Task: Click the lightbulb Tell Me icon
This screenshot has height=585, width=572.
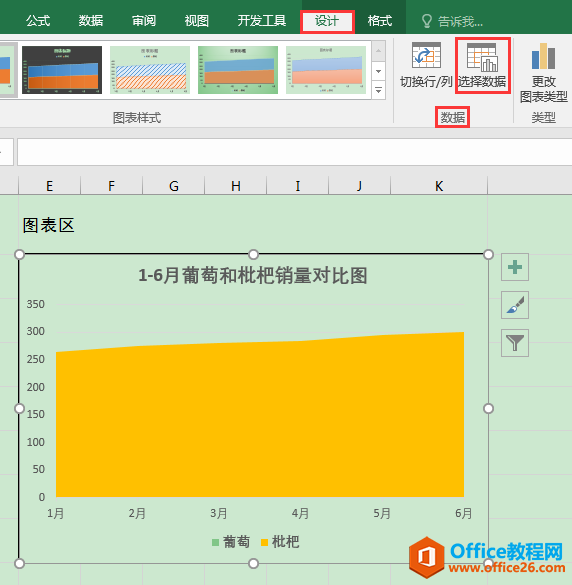Action: point(426,22)
